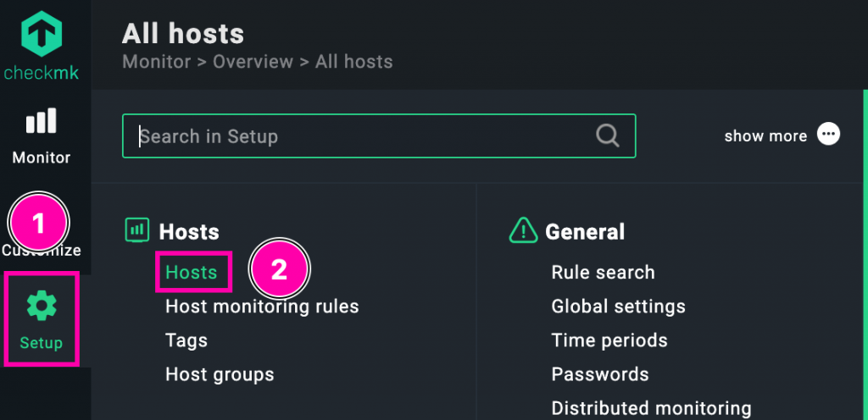
Task: Click the magnifier icon in search field
Action: point(607,136)
